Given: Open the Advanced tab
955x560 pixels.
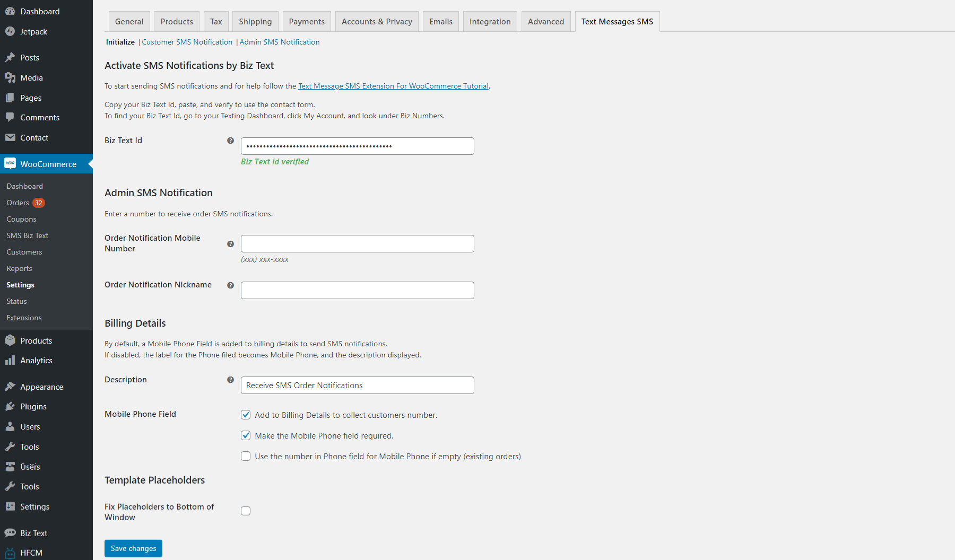Looking at the screenshot, I should click(546, 21).
